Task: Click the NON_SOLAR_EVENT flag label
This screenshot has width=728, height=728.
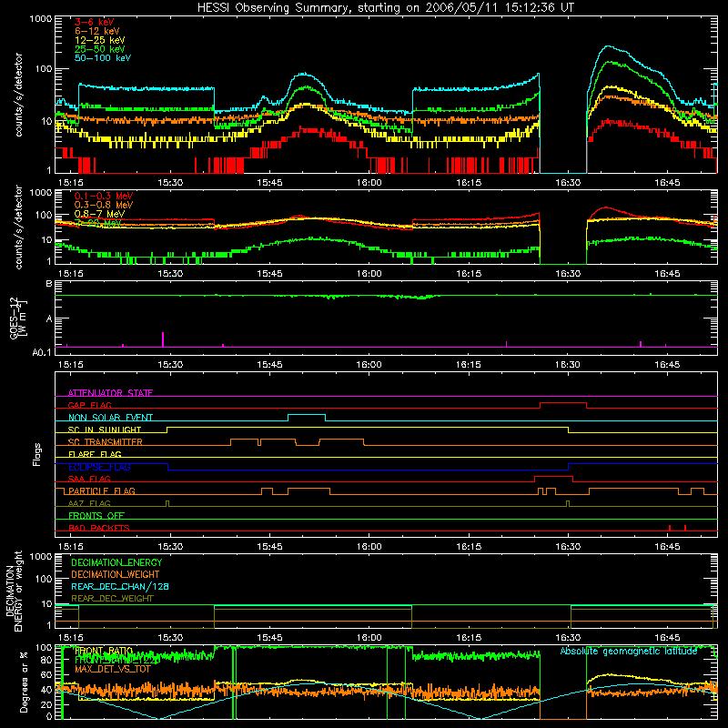Action: click(110, 418)
